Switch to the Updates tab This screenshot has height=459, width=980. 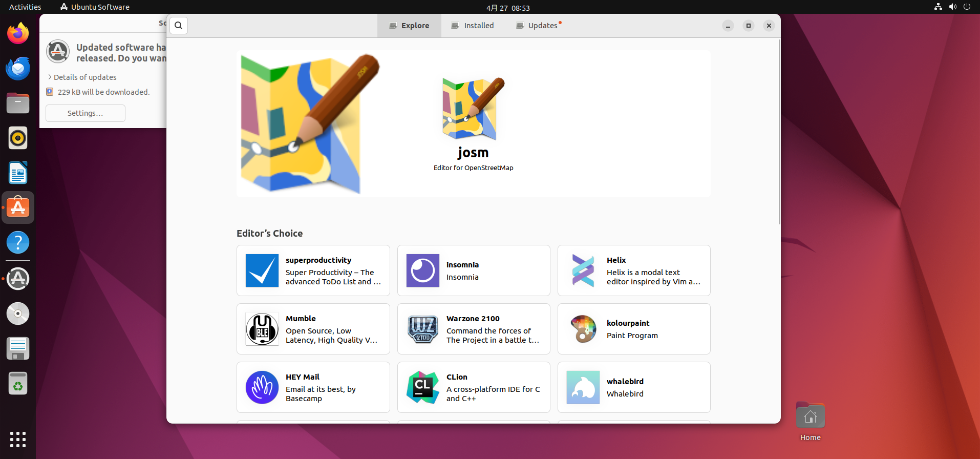pyautogui.click(x=538, y=26)
